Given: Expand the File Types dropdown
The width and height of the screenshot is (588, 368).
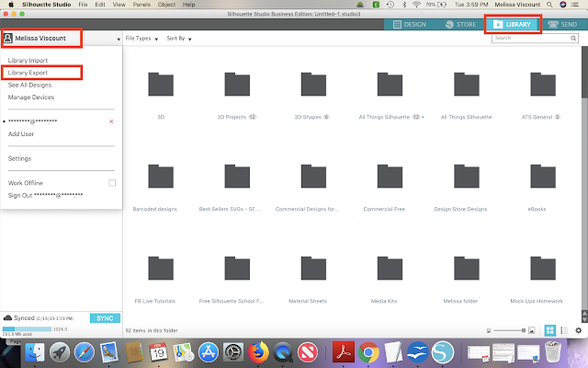Looking at the screenshot, I should coord(141,39).
